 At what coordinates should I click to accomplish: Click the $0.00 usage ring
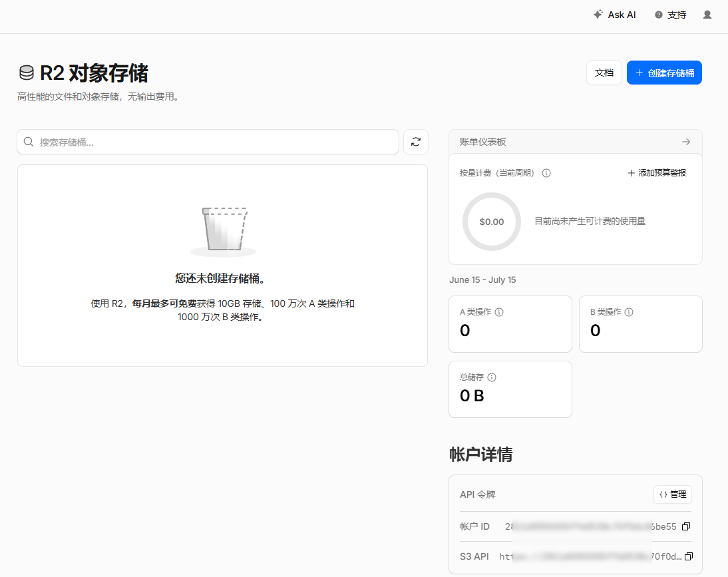tap(492, 222)
